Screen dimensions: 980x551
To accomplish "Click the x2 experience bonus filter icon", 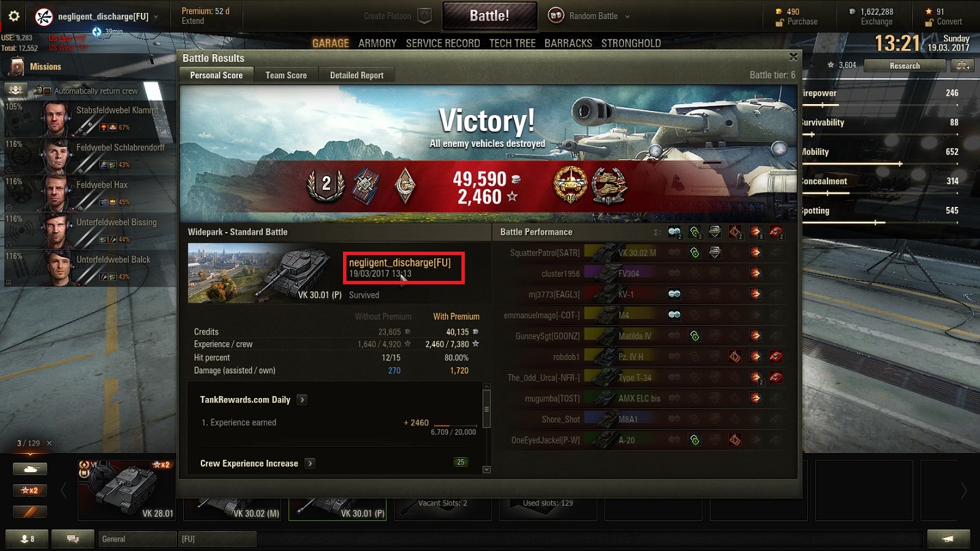I will 30,490.
